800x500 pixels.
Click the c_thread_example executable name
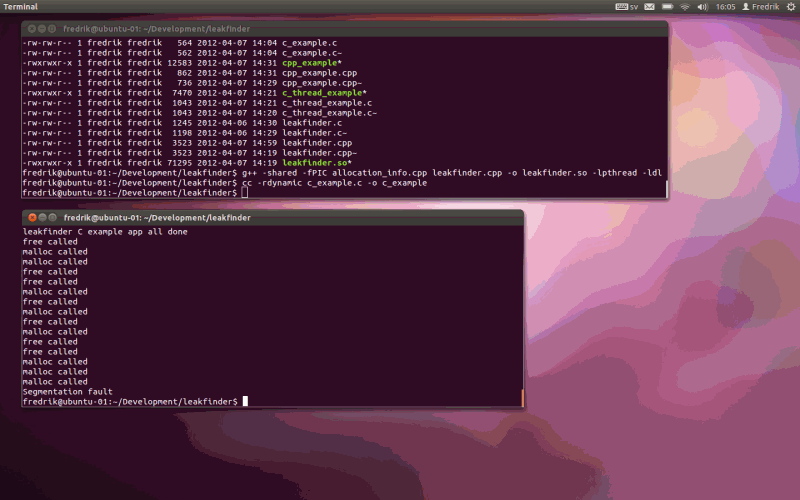(x=322, y=93)
